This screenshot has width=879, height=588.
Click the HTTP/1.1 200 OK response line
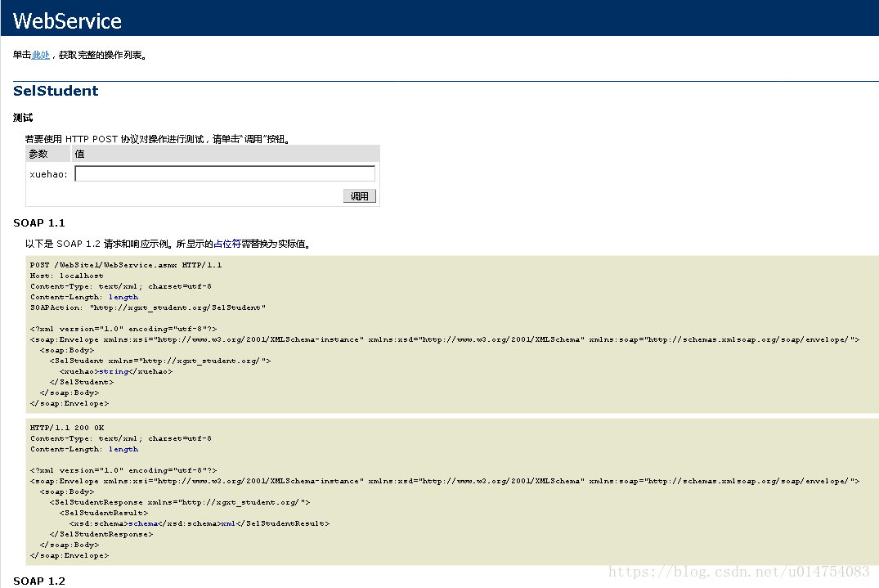[67, 428]
